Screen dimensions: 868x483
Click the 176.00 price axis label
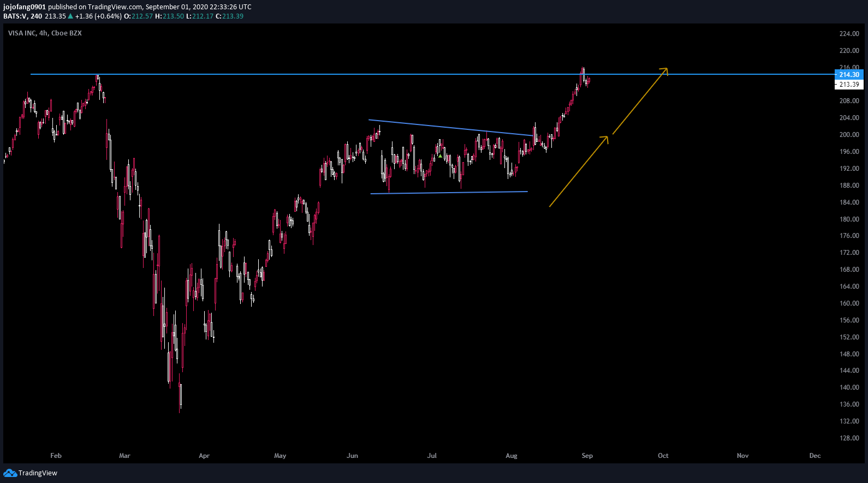[849, 236]
